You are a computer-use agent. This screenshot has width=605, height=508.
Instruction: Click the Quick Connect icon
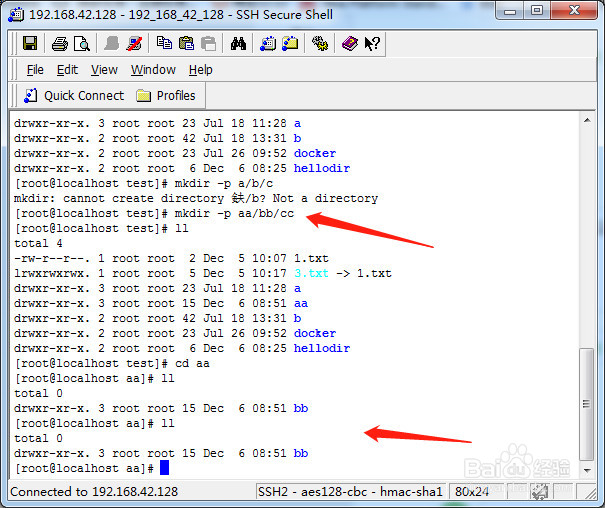[x=30, y=96]
